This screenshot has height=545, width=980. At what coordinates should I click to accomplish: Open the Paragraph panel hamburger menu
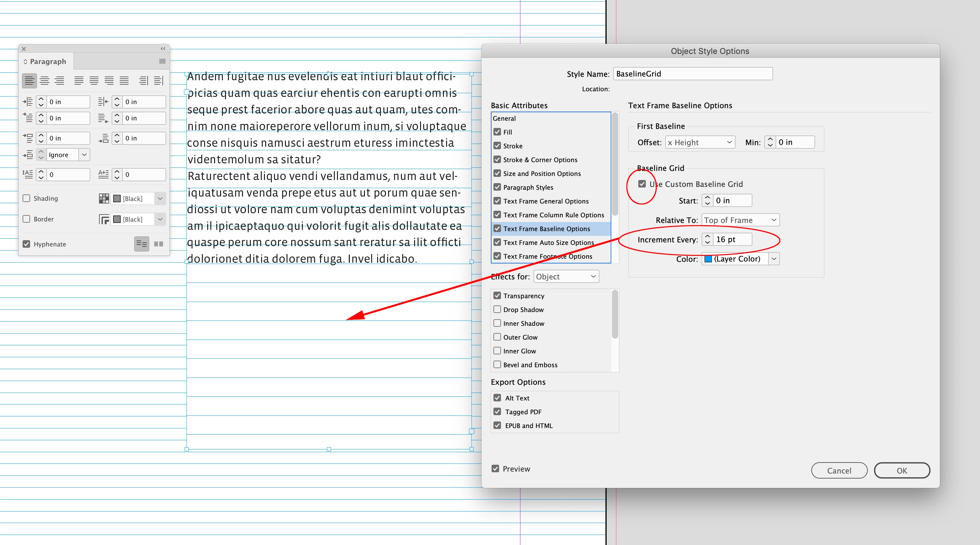click(162, 61)
